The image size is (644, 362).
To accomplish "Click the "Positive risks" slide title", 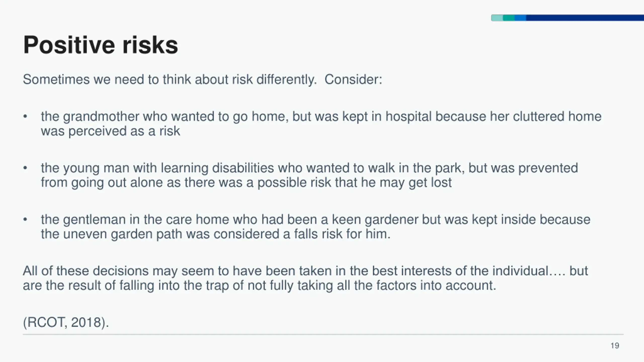I will pyautogui.click(x=101, y=45).
